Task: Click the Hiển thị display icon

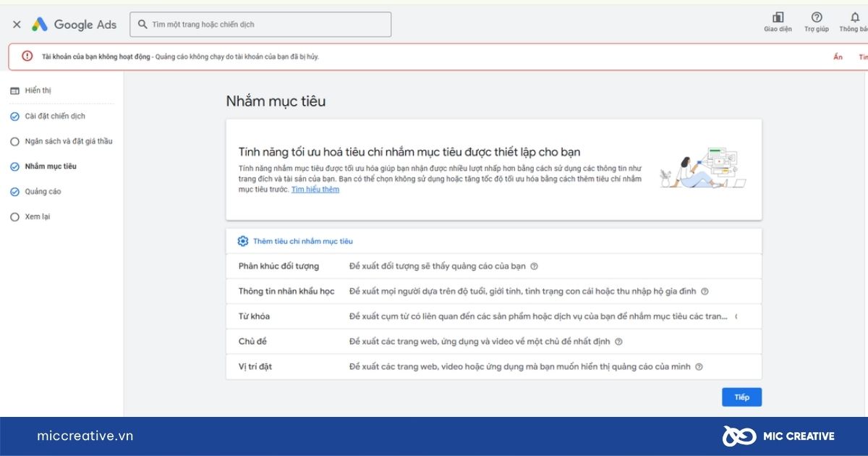Action: coord(14,90)
